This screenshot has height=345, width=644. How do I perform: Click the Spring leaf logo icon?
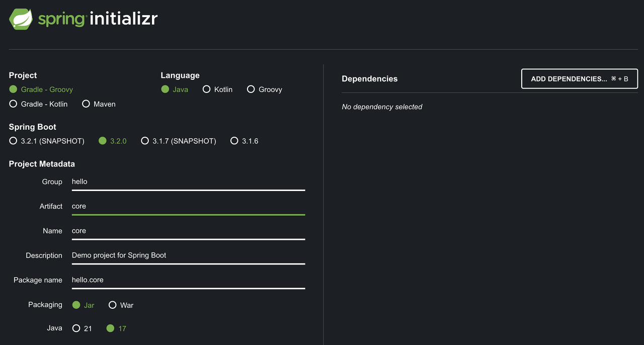tap(21, 20)
